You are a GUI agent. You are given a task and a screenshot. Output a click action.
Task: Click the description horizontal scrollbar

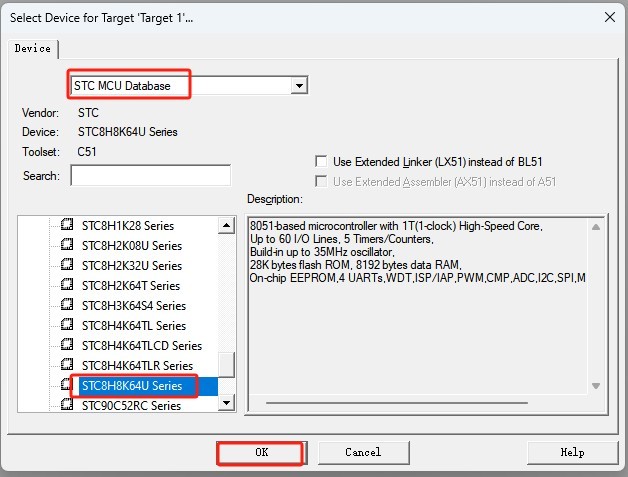tap(397, 403)
